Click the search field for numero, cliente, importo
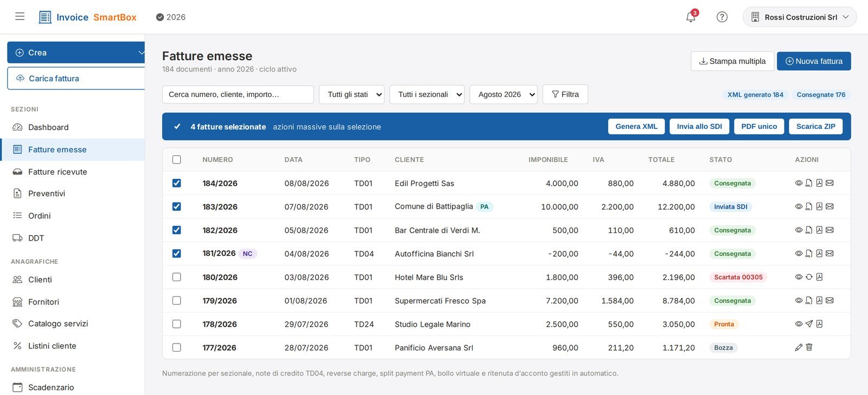 [238, 94]
